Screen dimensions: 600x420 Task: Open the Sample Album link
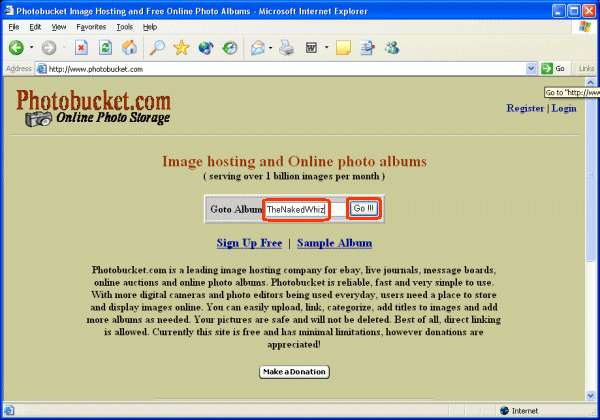point(334,243)
